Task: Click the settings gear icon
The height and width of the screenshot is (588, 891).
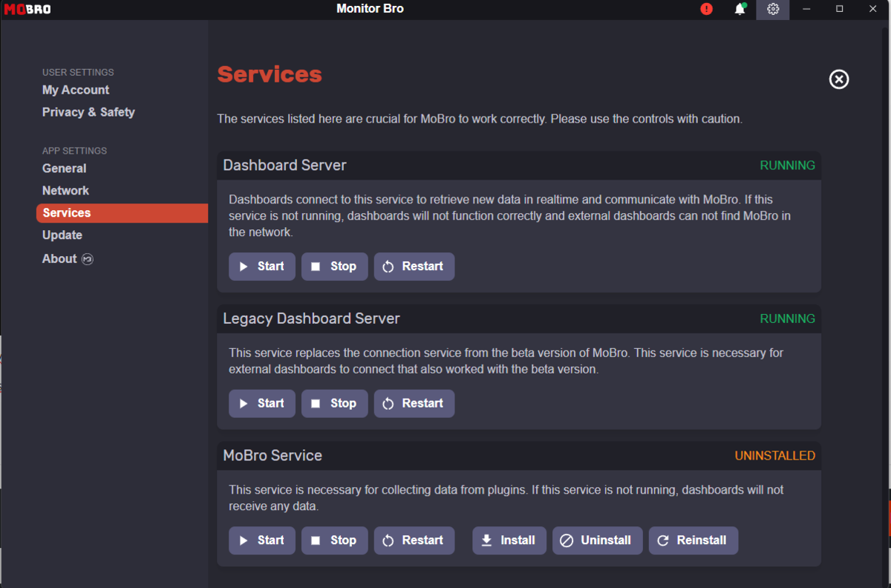Action: (773, 9)
